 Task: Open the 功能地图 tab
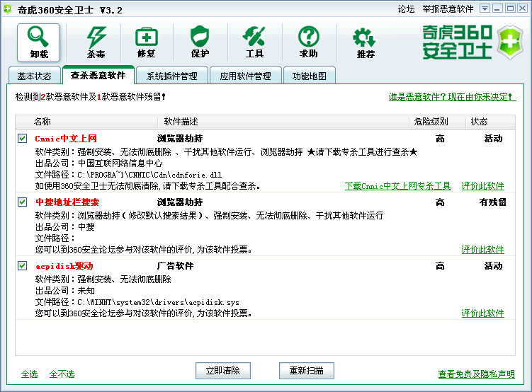pyautogui.click(x=309, y=76)
